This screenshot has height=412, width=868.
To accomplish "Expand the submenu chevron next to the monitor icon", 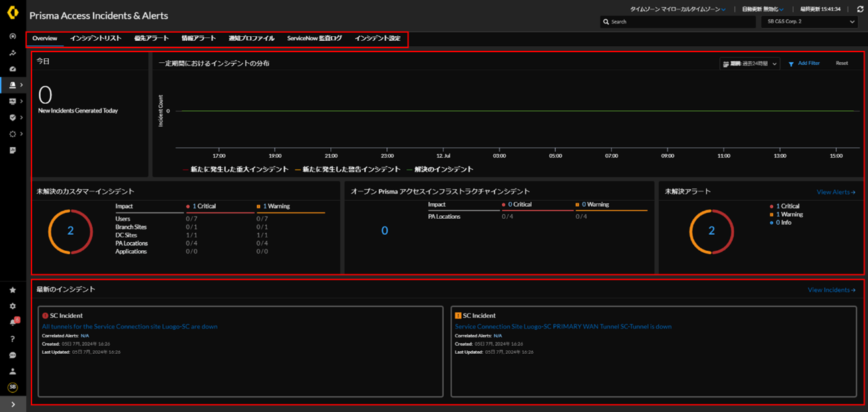I will 22,101.
